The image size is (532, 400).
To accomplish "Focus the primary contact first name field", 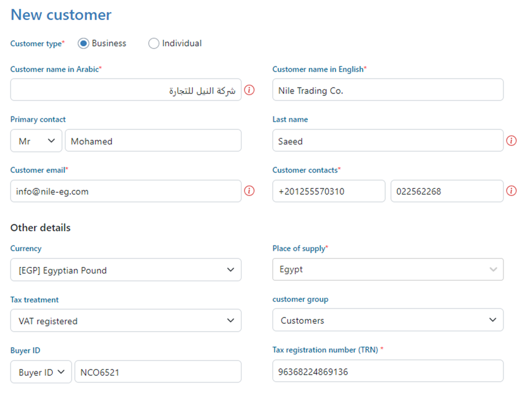I will coord(153,141).
